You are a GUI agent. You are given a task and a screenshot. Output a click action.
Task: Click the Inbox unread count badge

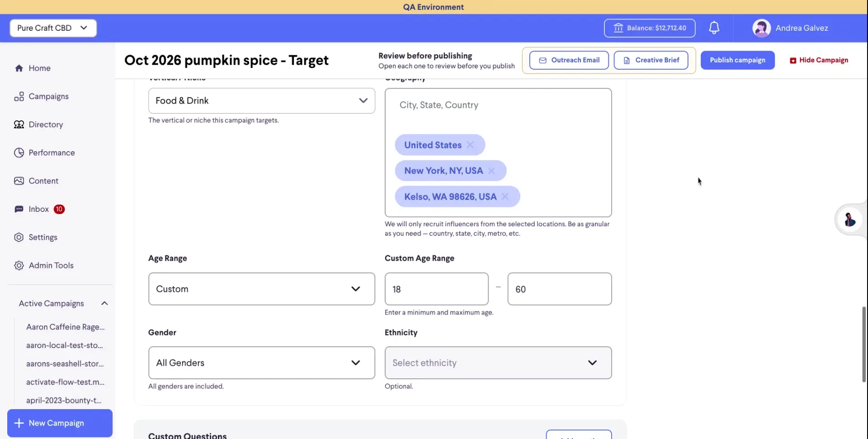[59, 209]
